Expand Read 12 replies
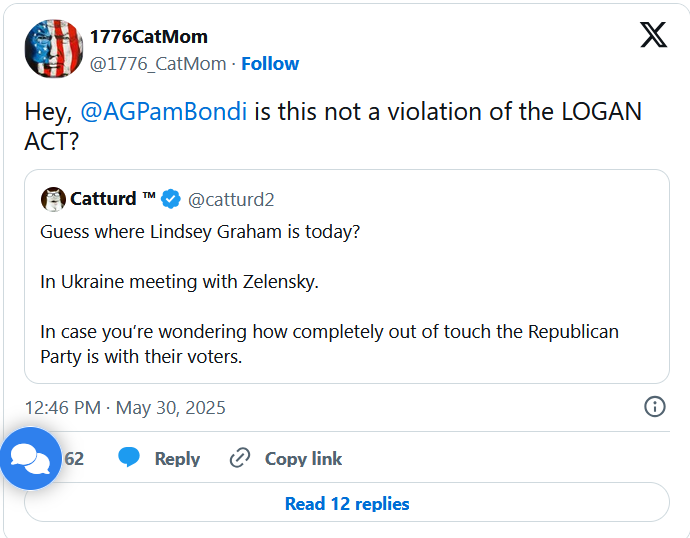The image size is (690, 538). tap(347, 503)
